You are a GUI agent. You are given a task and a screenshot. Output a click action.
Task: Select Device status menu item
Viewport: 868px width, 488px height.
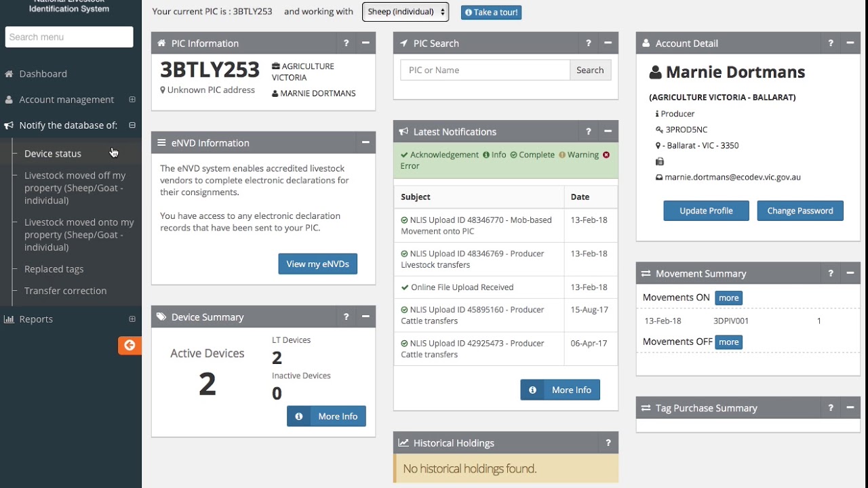tap(53, 154)
